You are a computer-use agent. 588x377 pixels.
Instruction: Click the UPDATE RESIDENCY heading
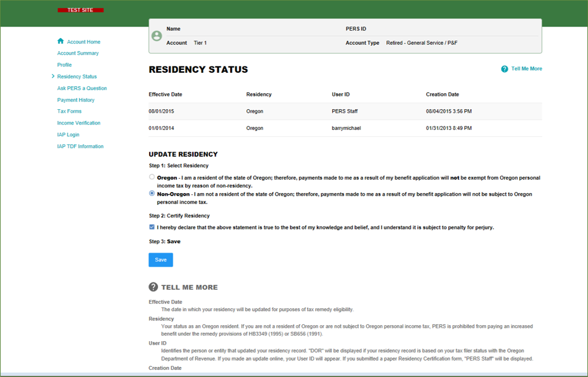click(183, 154)
